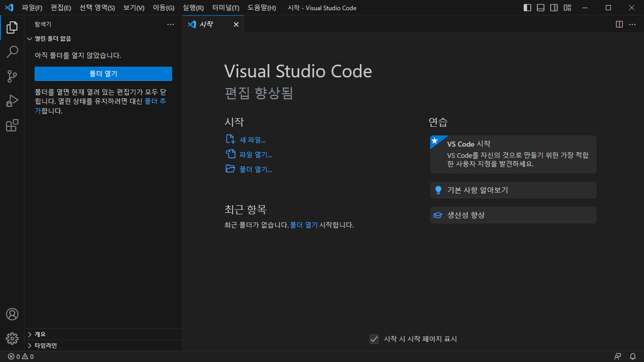The height and width of the screenshot is (362, 644).
Task: Click the 아직 폴더를 열지 않았습니다 message
Action: [78, 55]
